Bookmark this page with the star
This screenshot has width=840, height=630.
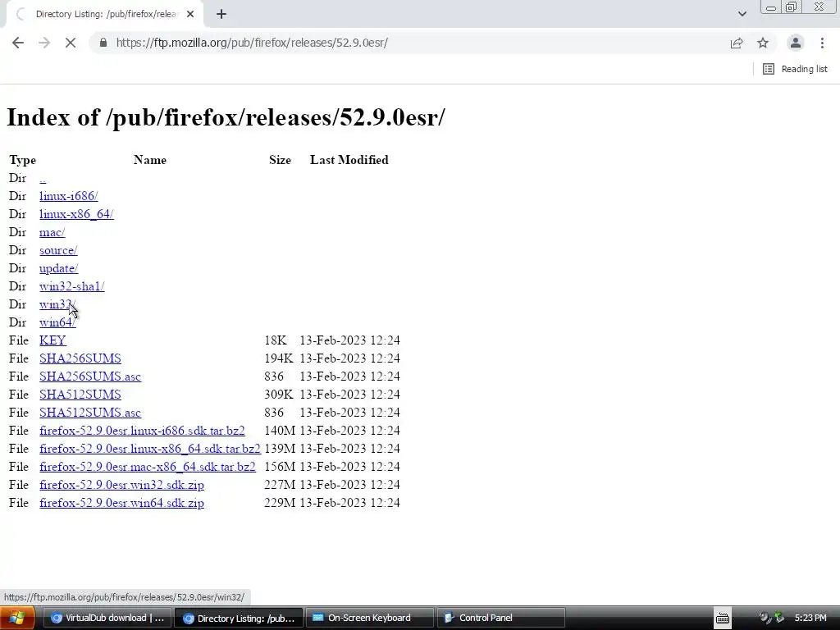[763, 43]
